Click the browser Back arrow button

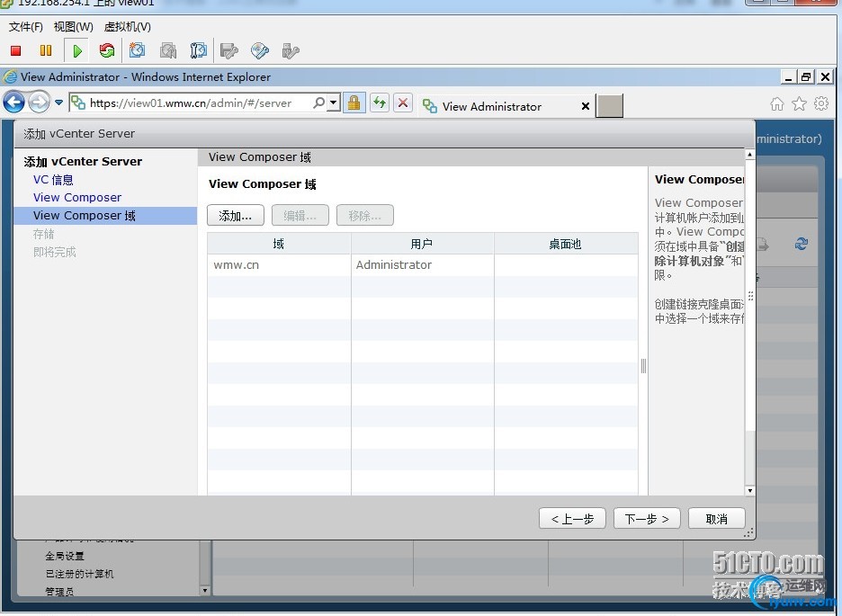pyautogui.click(x=14, y=102)
